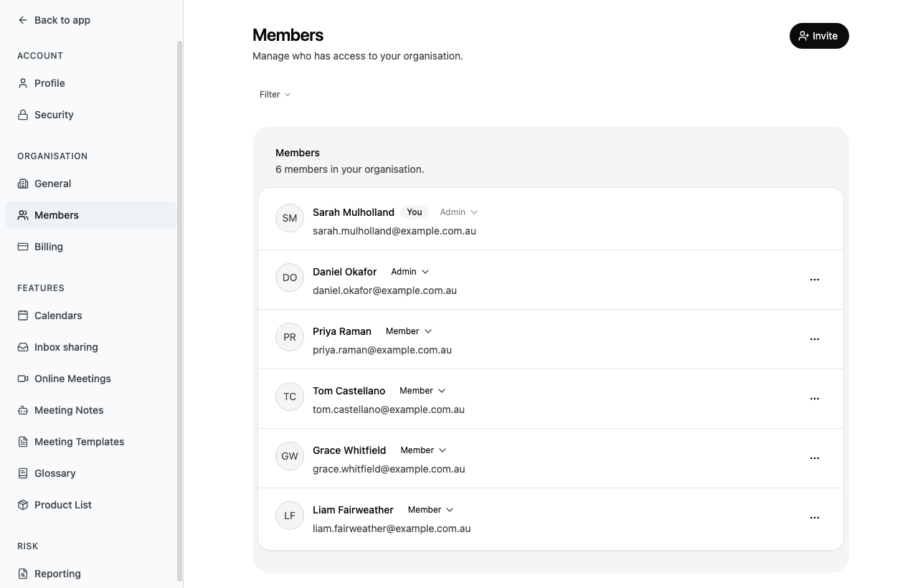Screen dimensions: 918x588
Task: Open Liam Fairweather's Member role dropdown
Action: click(x=430, y=510)
